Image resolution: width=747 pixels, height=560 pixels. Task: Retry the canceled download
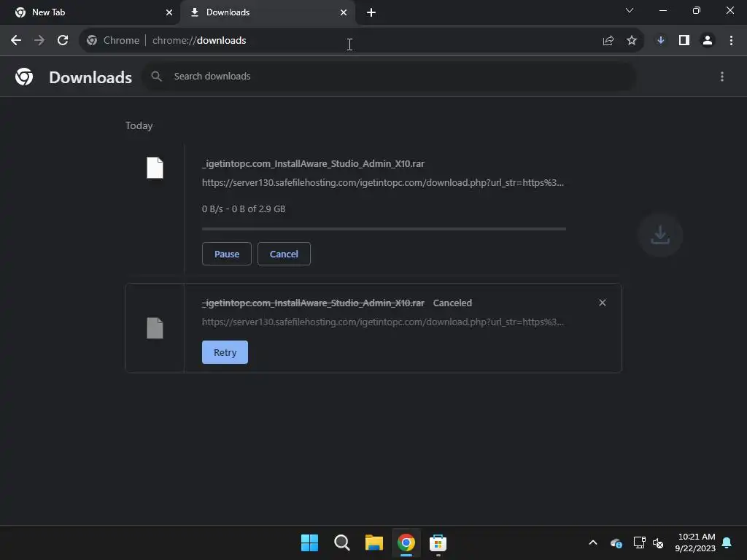coord(225,352)
